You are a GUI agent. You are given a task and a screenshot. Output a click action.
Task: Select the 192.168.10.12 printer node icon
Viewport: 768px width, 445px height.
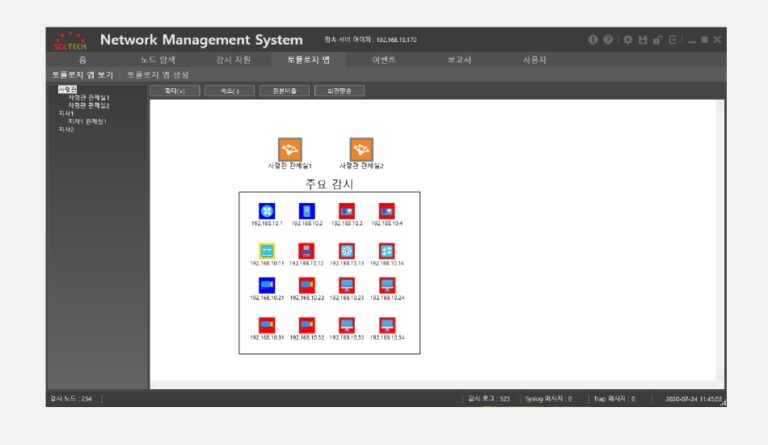pos(307,250)
